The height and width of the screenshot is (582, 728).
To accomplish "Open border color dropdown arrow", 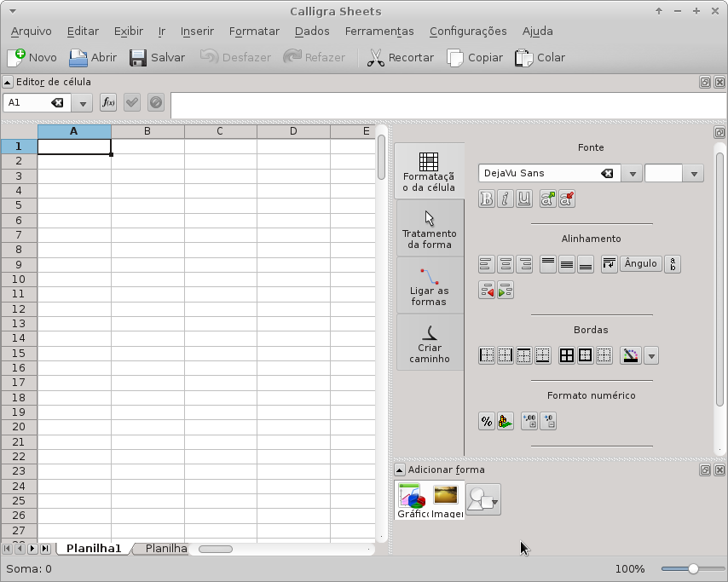I will (651, 356).
